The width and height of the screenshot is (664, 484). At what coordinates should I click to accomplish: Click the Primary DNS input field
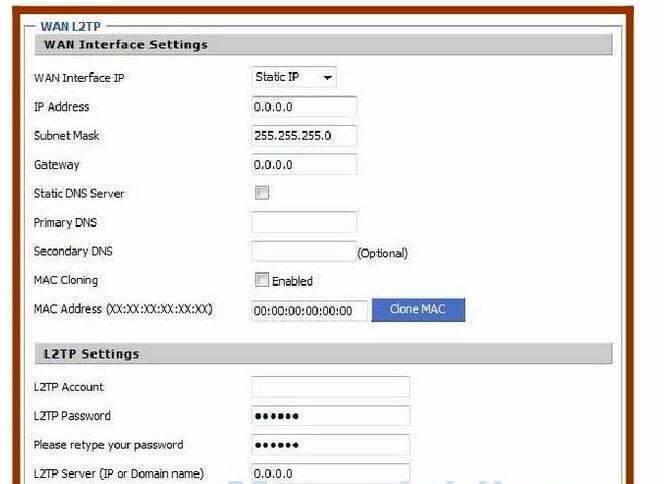304,222
